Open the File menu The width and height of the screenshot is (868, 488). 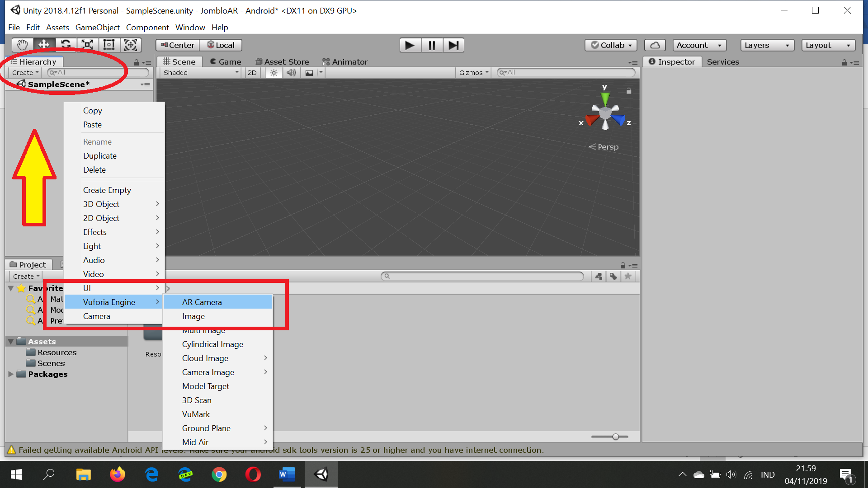tap(14, 28)
